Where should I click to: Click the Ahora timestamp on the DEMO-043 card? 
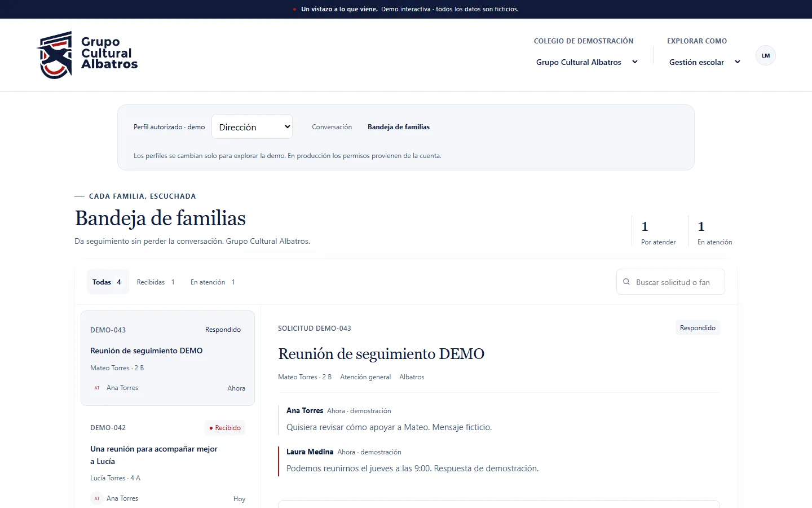pyautogui.click(x=236, y=388)
